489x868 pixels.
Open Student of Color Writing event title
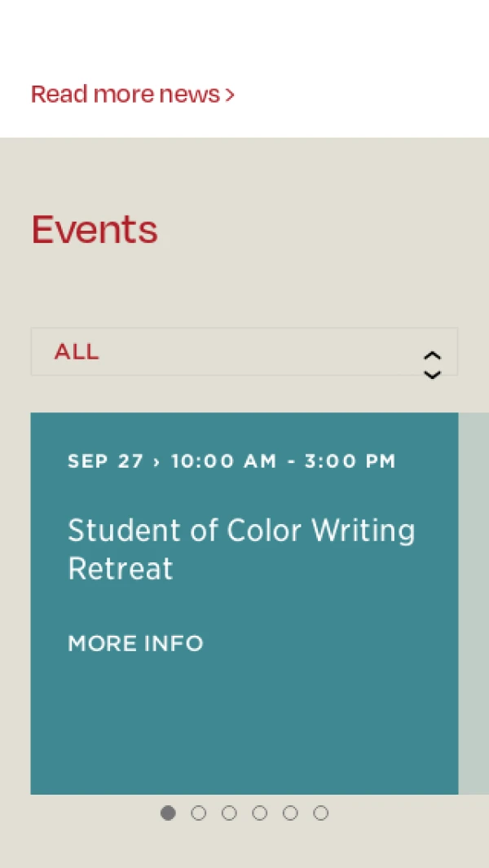click(241, 531)
